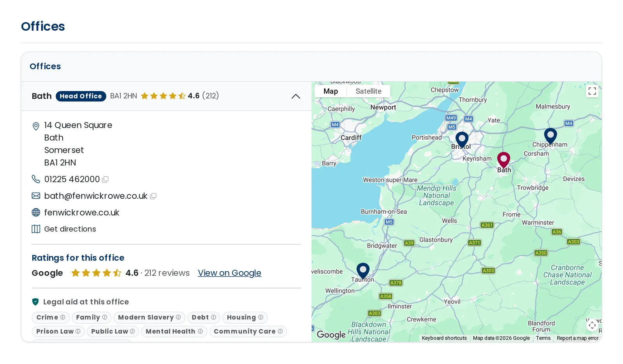Select the Bath map marker
623x364 pixels.
point(503,160)
